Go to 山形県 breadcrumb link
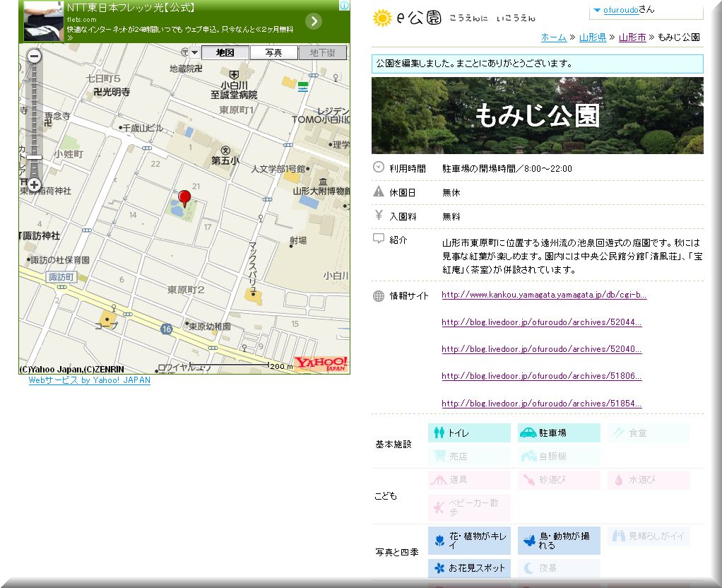This screenshot has height=588, width=722. click(x=593, y=37)
